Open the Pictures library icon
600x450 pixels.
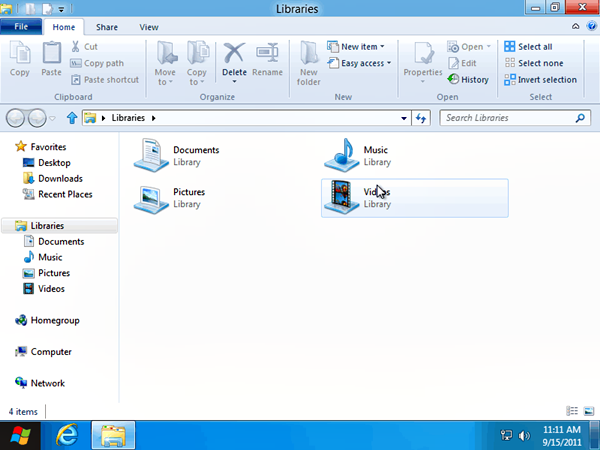[x=152, y=197]
